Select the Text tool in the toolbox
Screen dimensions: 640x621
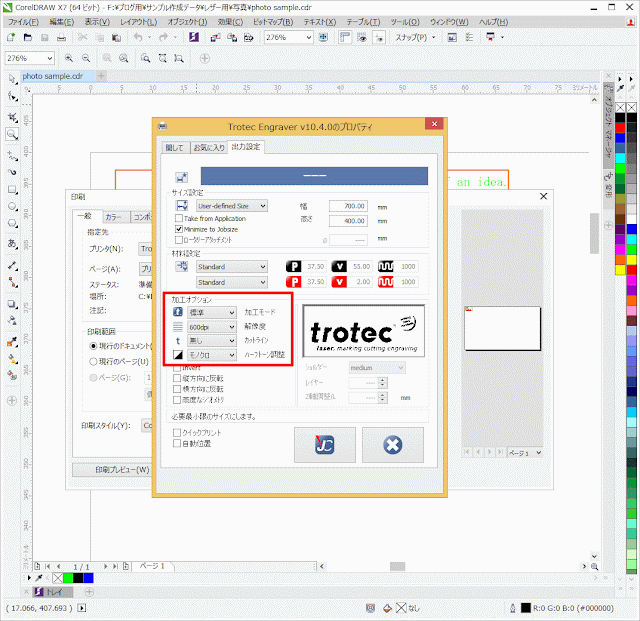(13, 244)
